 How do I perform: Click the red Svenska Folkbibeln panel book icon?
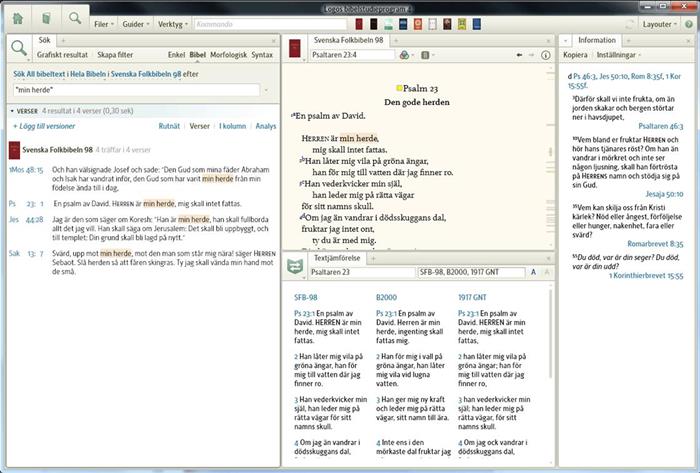point(295,49)
